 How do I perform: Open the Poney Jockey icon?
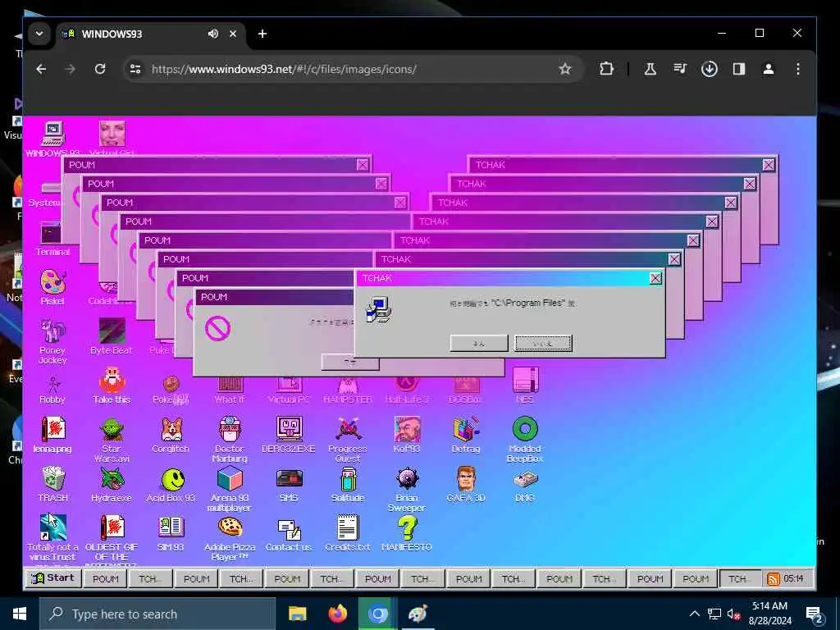[x=52, y=341]
